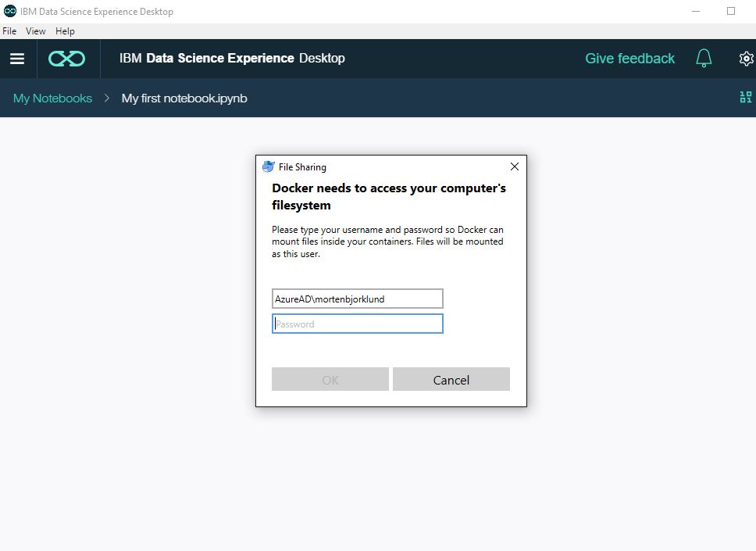This screenshot has width=756, height=551.
Task: Click the app icon in the window title bar
Action: coord(9,11)
